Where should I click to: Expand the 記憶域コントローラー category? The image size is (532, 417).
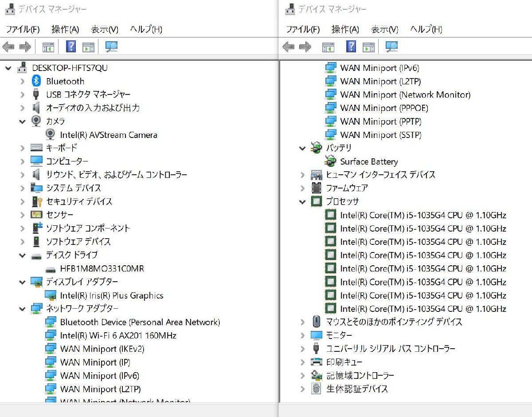pyautogui.click(x=302, y=375)
